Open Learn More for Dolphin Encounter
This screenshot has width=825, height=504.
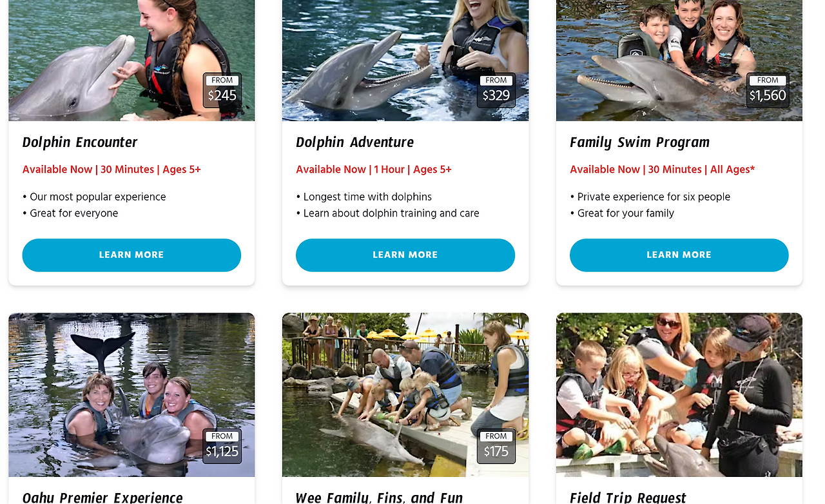[x=131, y=255]
